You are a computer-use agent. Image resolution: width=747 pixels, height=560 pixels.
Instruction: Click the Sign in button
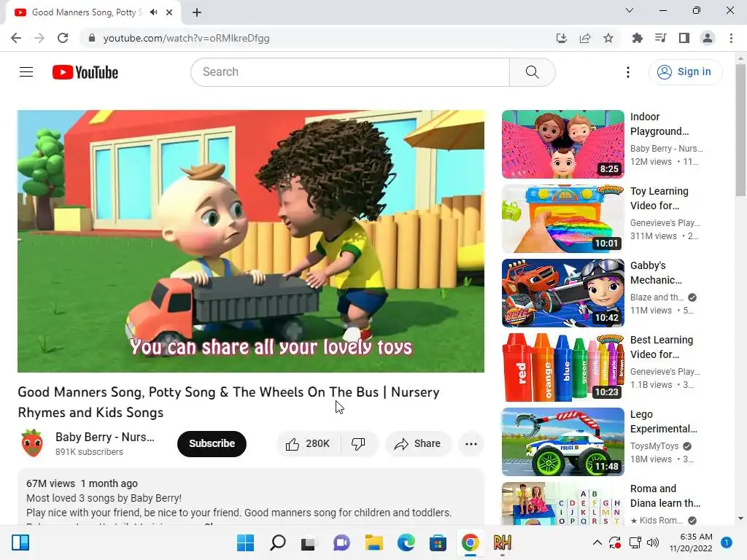click(684, 72)
